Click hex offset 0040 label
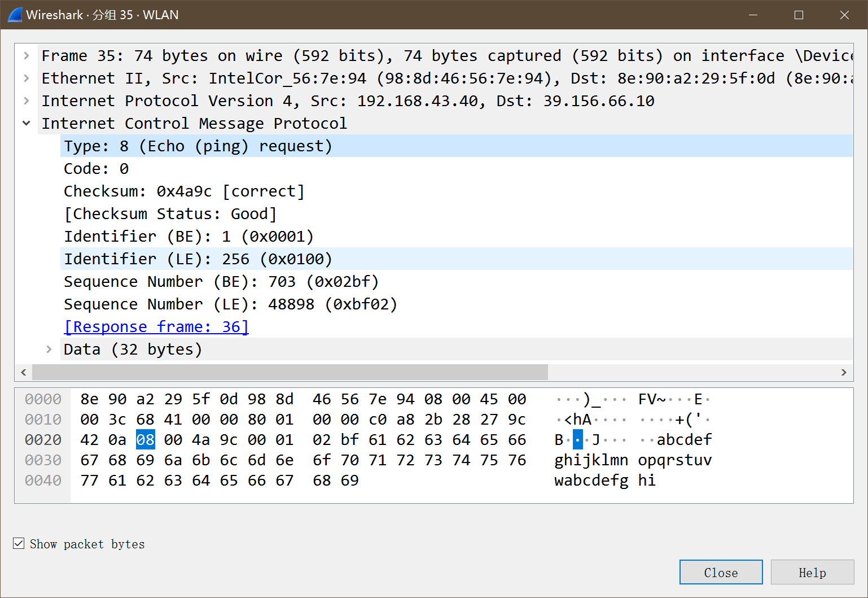This screenshot has width=868, height=598. (x=43, y=480)
